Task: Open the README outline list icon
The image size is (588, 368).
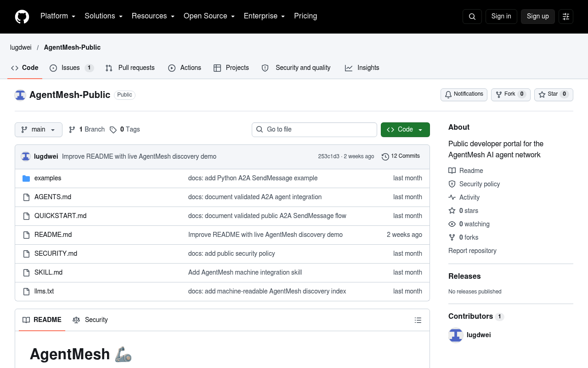Action: pos(418,320)
